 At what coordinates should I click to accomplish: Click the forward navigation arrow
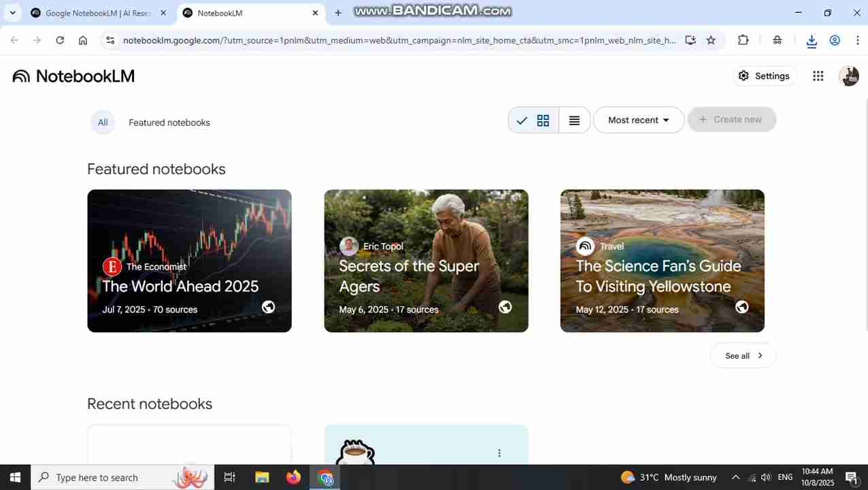pyautogui.click(x=37, y=40)
